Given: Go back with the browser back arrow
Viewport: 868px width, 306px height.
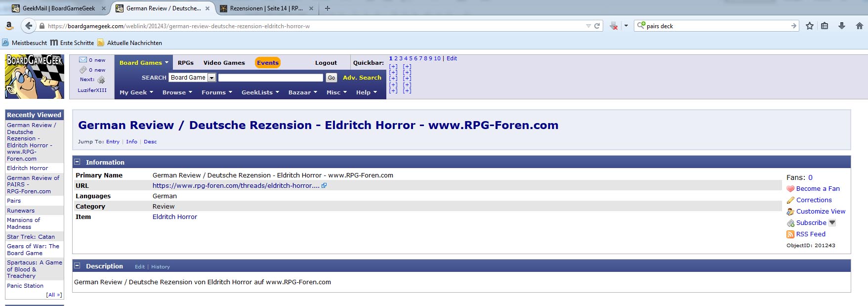Looking at the screenshot, I should [29, 26].
